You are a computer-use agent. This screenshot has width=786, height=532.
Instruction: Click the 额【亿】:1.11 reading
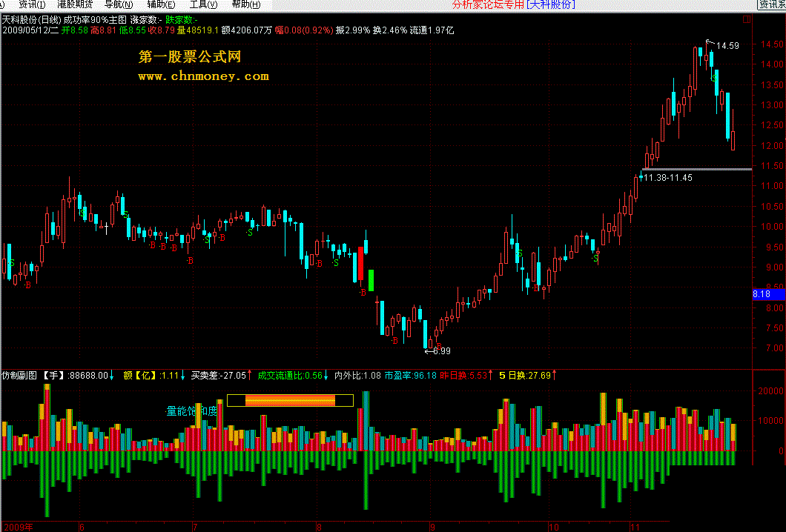[151, 375]
